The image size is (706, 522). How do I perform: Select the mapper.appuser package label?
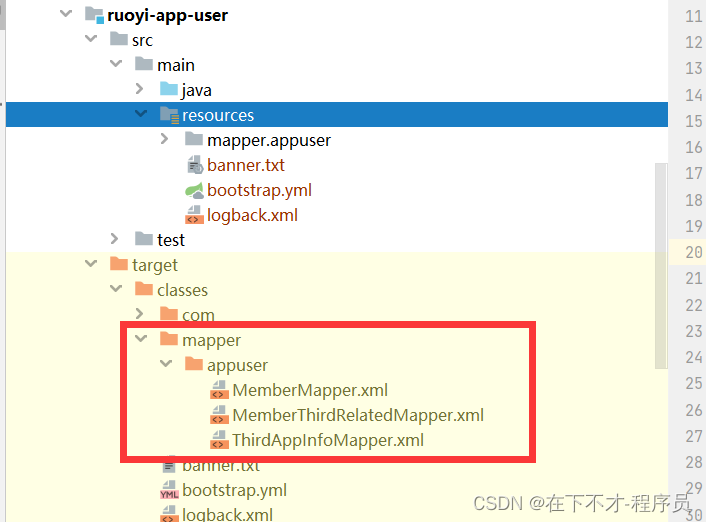pos(269,141)
